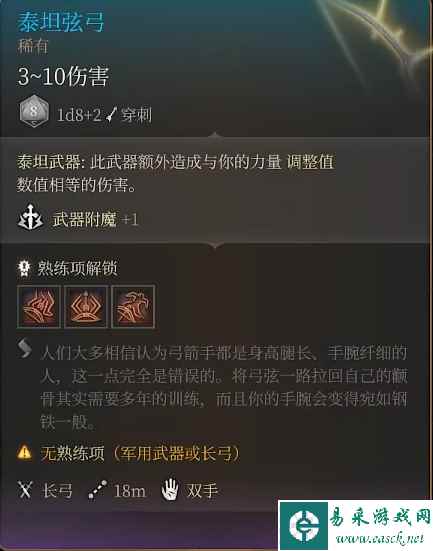Viewport: 433px width, 551px height.
Task: Click the 泰坦武器 description text
Action: 175,173
